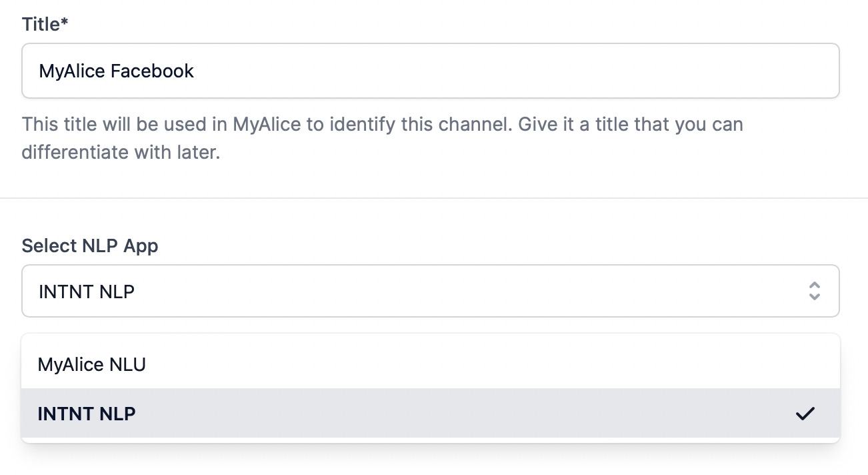The height and width of the screenshot is (475, 868).
Task: Click the MyAlice Facebook text in Title field
Action: (x=117, y=71)
